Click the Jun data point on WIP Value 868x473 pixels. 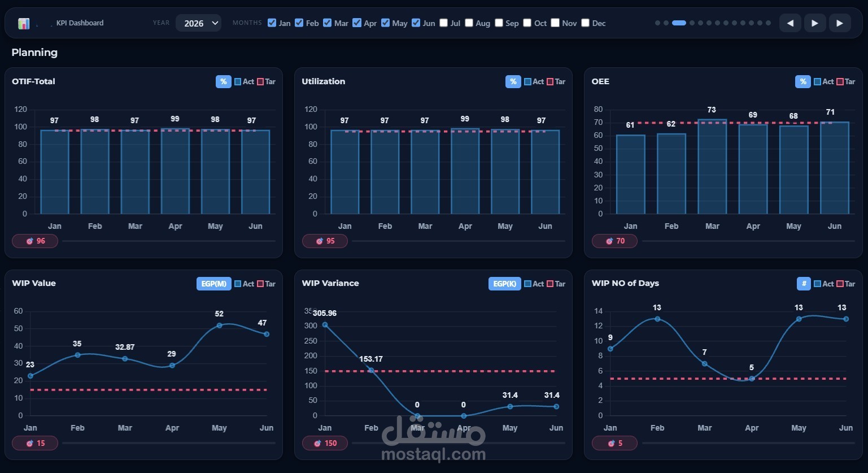pyautogui.click(x=267, y=334)
